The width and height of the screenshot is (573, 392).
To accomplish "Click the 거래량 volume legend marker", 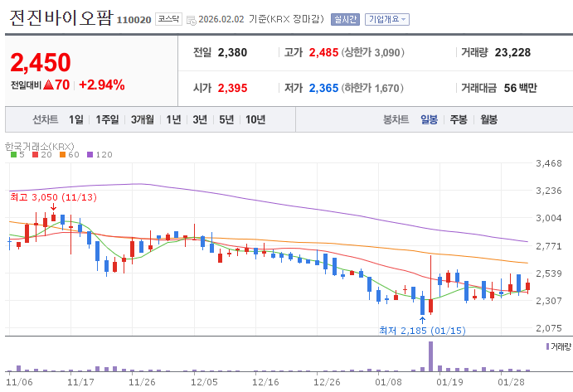I will 547,346.
